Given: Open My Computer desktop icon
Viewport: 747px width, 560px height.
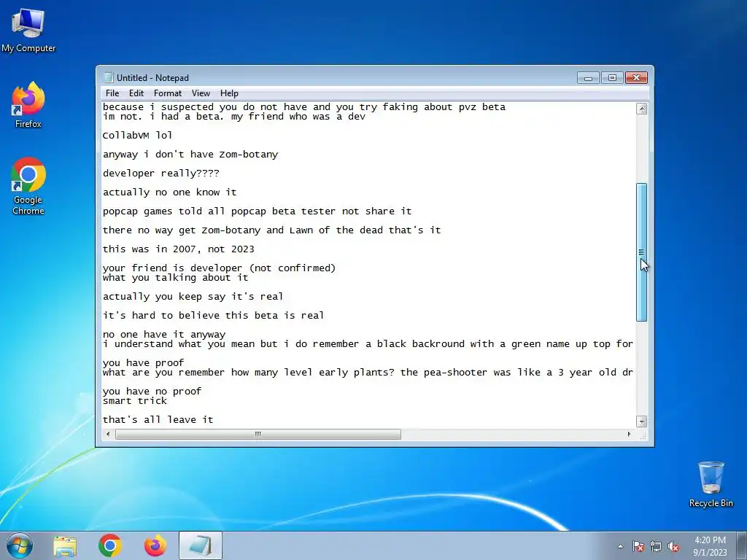Looking at the screenshot, I should click(28, 31).
